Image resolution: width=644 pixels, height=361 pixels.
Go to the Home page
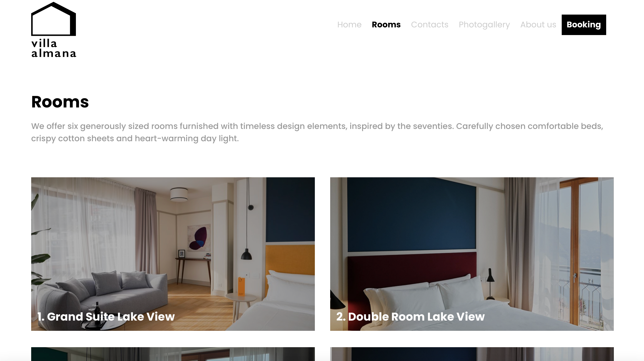(349, 25)
